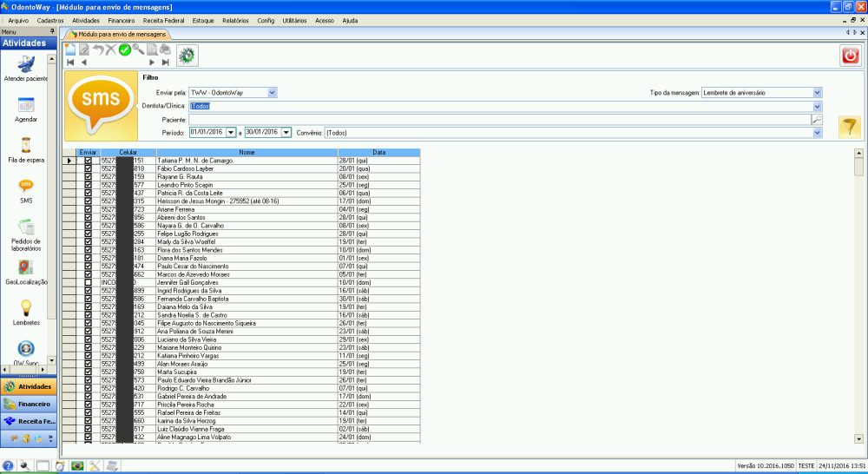Click the alarm clock icon in status bar
Viewport: 868px width, 474px height.
click(60, 466)
